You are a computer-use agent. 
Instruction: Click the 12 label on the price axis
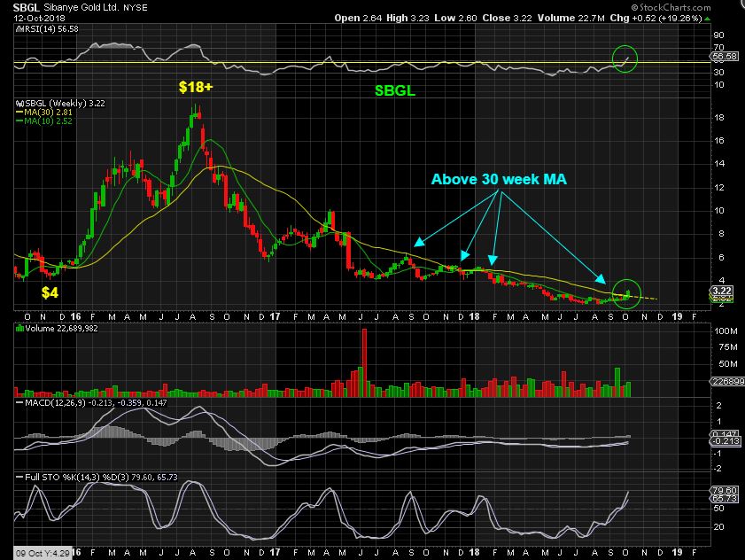(x=719, y=187)
